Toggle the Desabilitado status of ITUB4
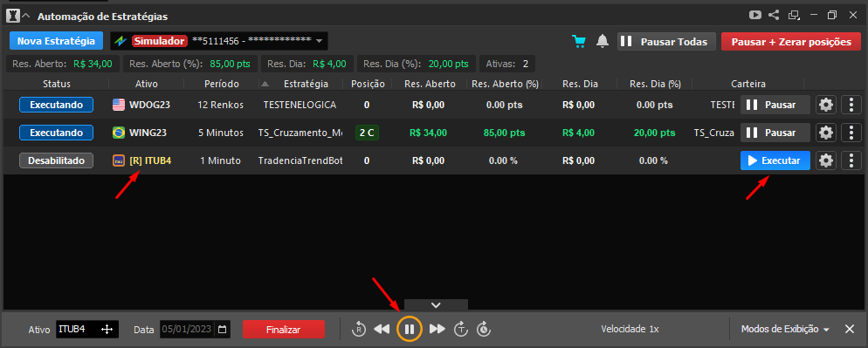The width and height of the screenshot is (868, 348). (x=57, y=161)
